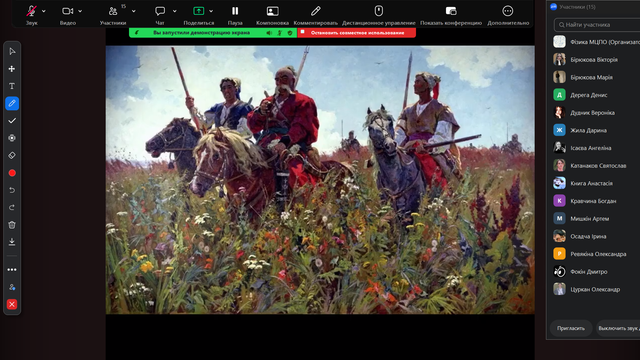Click the shield icon in green share bar
The width and height of the screenshot is (640, 360).
point(290,33)
